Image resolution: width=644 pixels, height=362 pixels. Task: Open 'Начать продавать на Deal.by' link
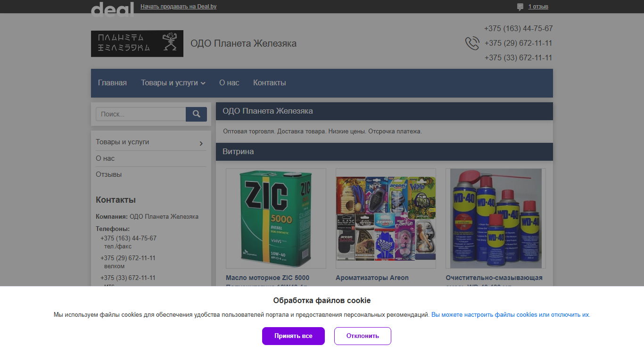(178, 7)
